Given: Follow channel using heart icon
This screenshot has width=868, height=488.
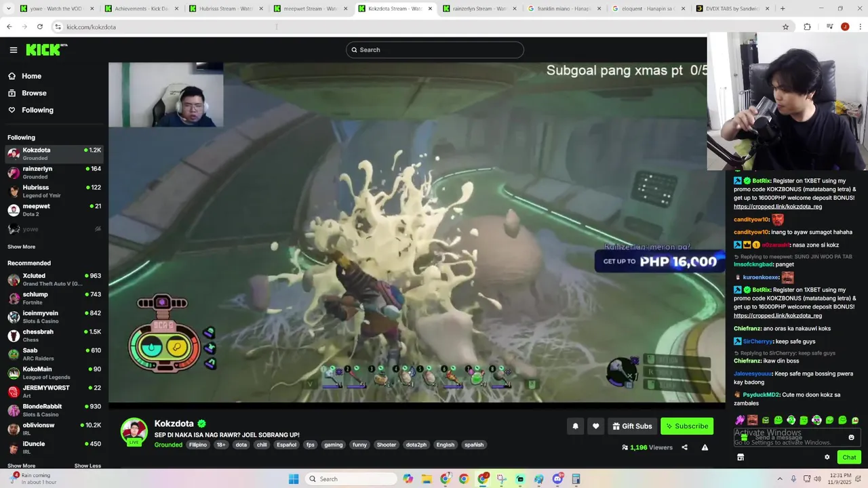Looking at the screenshot, I should [x=595, y=426].
